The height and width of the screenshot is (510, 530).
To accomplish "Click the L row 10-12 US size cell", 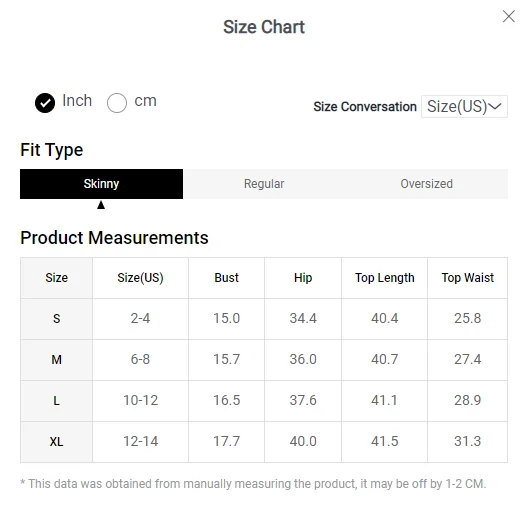I will [140, 400].
